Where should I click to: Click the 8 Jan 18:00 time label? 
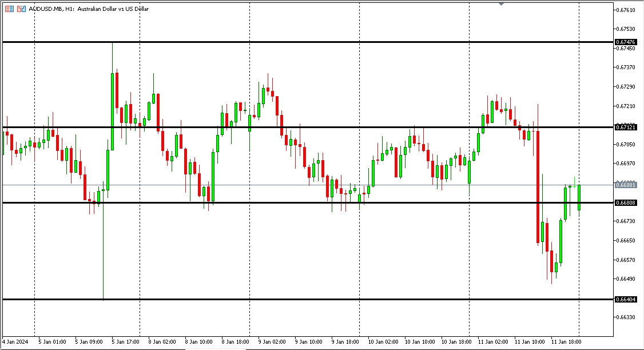[x=235, y=342]
